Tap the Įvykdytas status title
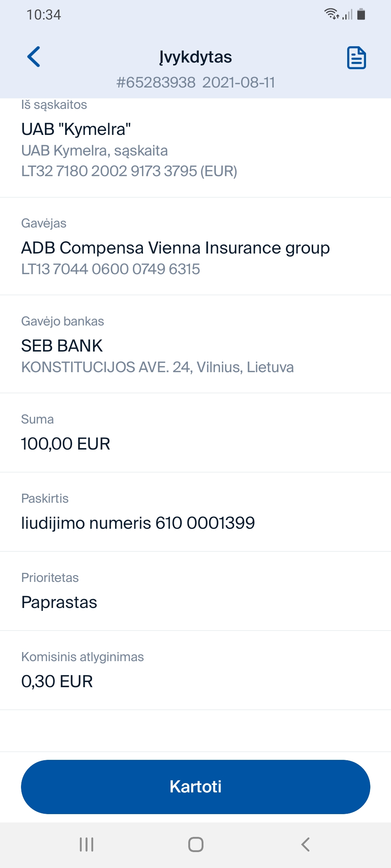 pyautogui.click(x=195, y=57)
